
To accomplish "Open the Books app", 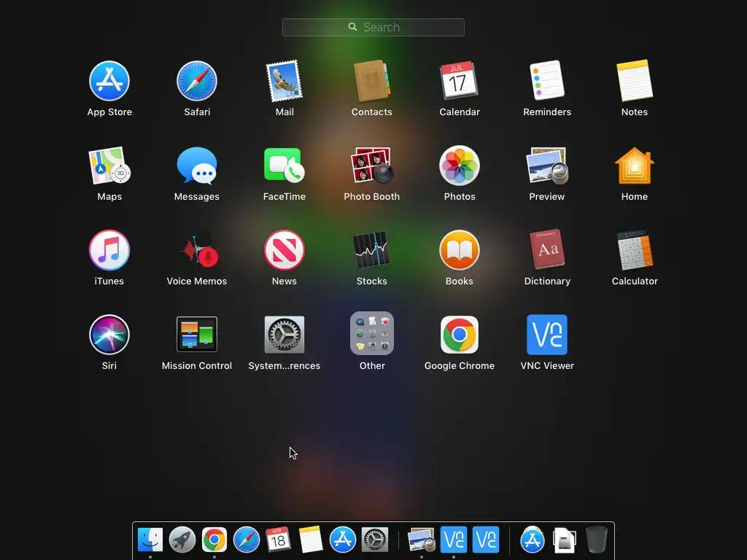I will tap(460, 250).
